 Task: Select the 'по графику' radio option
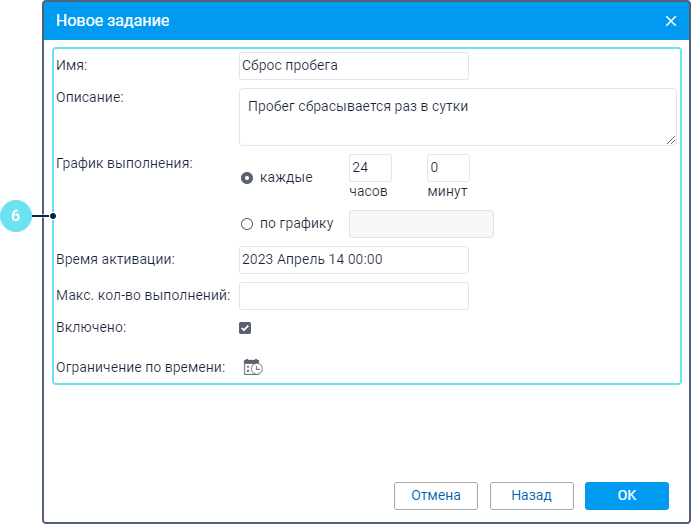(247, 223)
